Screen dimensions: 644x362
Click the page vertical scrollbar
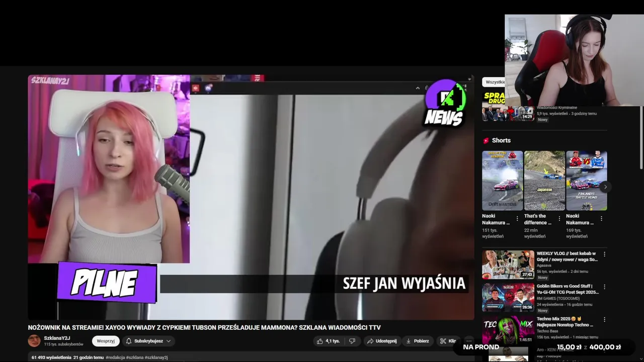(x=641, y=137)
